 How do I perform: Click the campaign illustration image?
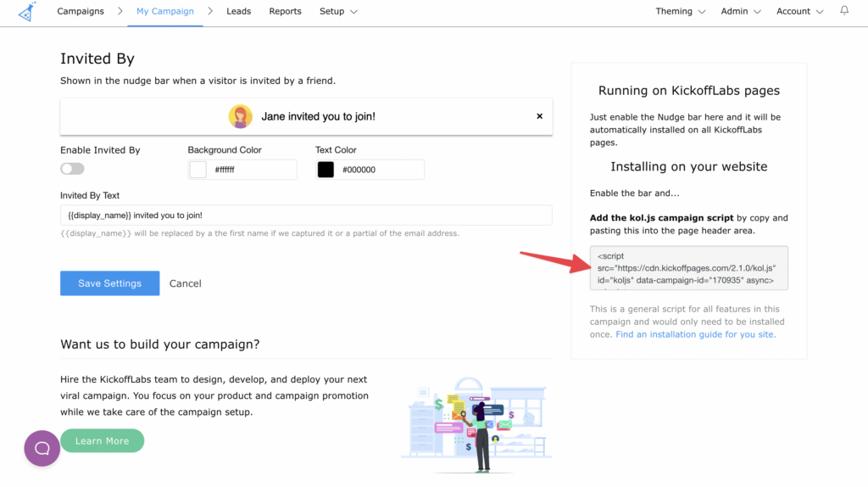pyautogui.click(x=476, y=425)
